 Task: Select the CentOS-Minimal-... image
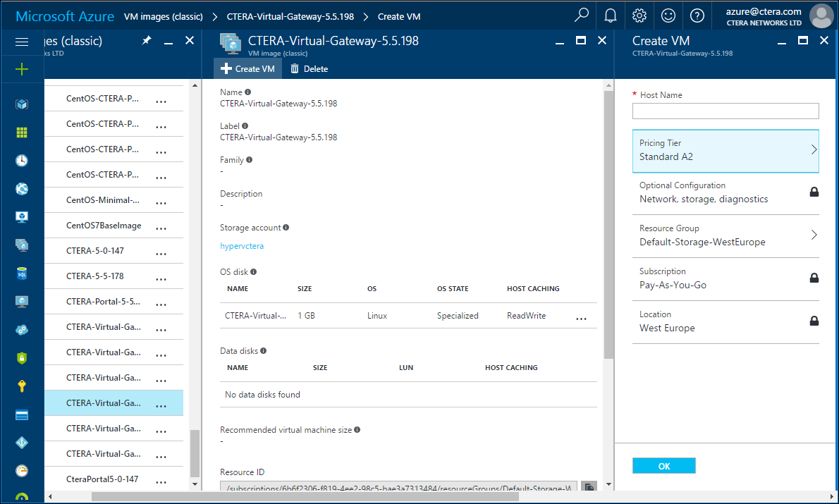point(103,200)
